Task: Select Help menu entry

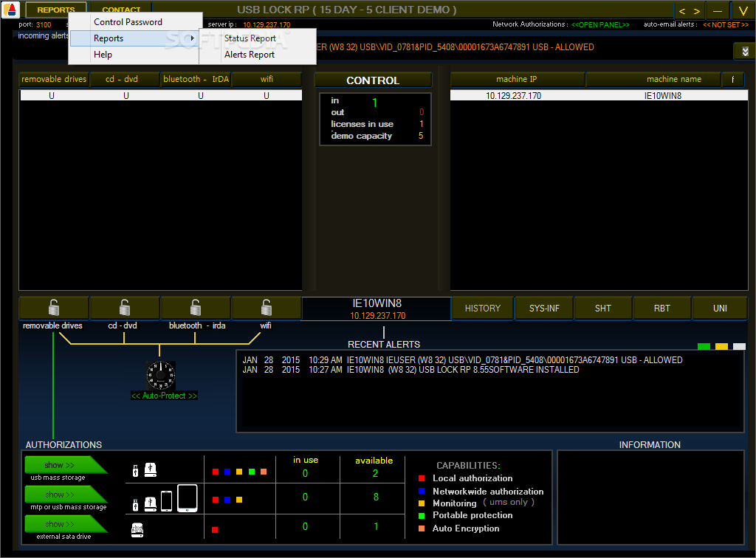Action: (x=103, y=55)
